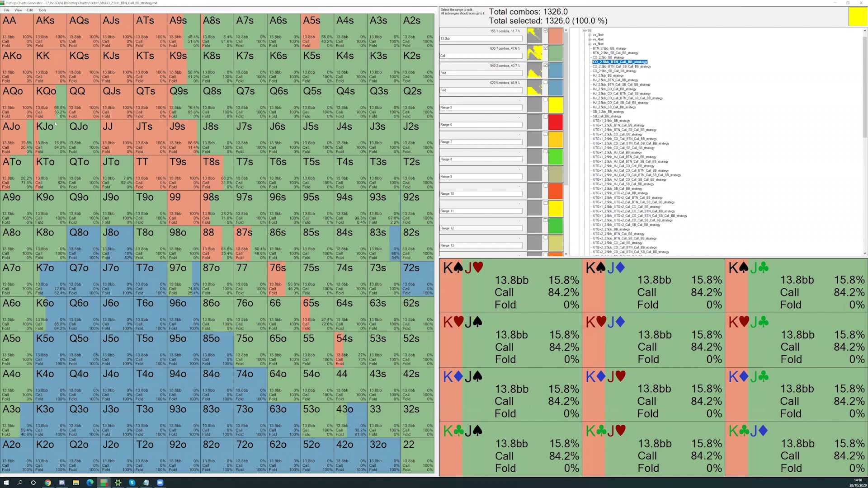Click the 13.8bb range preview thumbnail

534,36
